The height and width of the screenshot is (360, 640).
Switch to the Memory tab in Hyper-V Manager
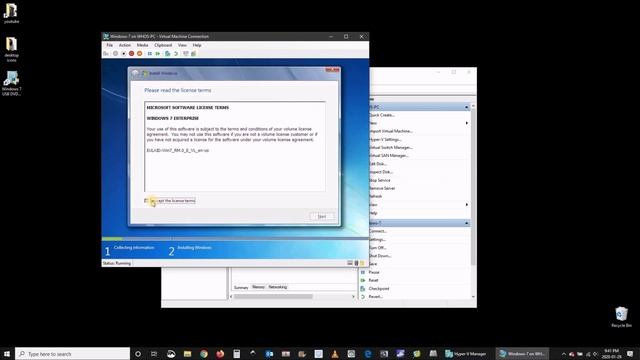click(258, 287)
